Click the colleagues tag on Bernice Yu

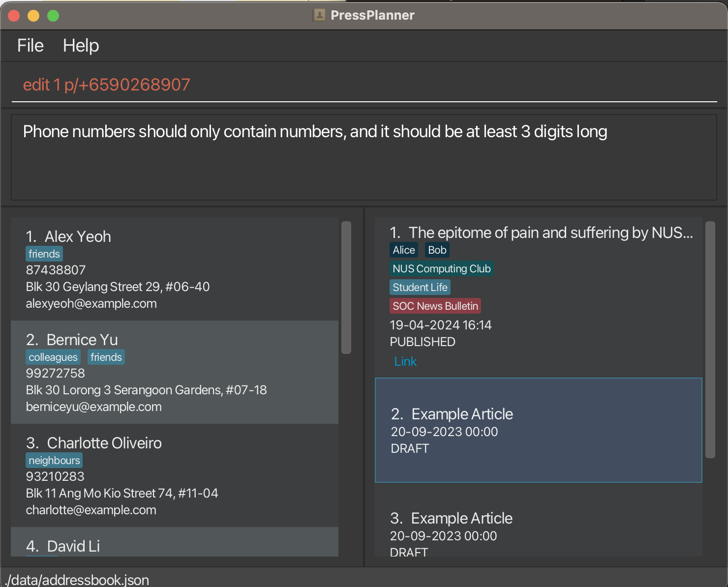tap(53, 357)
